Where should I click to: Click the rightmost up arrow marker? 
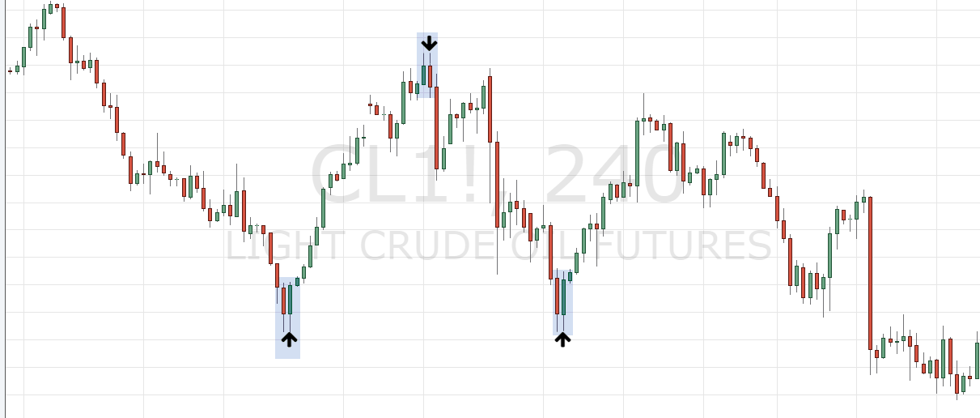tap(562, 339)
